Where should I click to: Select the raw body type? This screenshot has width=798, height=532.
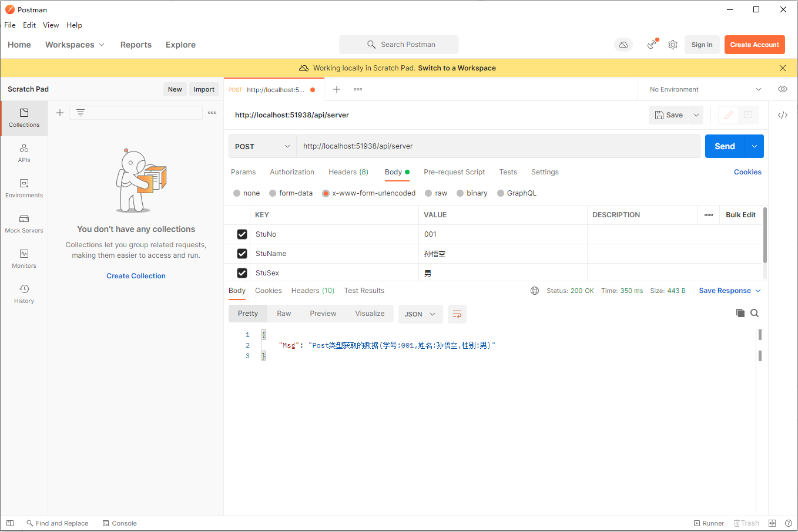pyautogui.click(x=428, y=193)
